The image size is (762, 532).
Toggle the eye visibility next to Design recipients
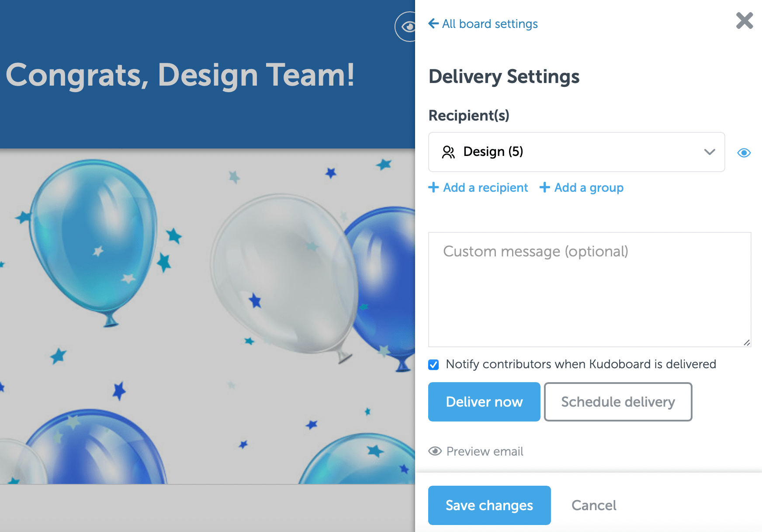(744, 152)
